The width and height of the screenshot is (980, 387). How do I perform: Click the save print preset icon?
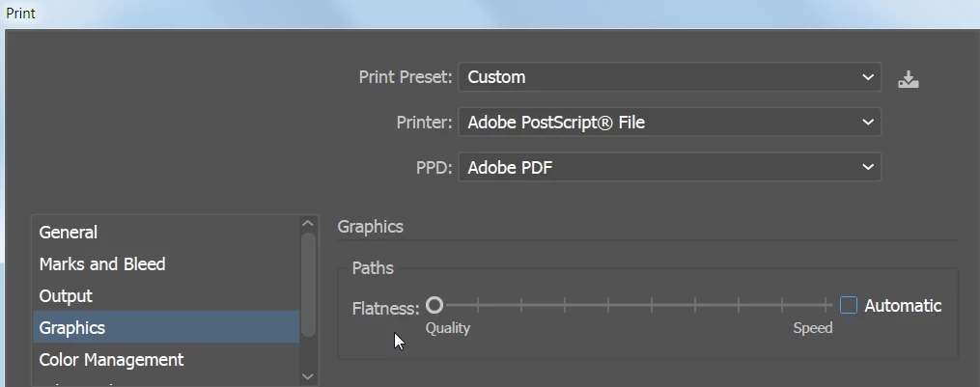click(x=908, y=79)
